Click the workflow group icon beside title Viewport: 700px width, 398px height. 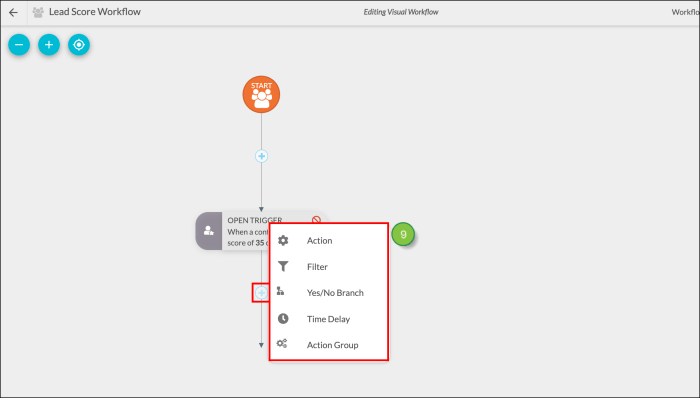pyautogui.click(x=38, y=12)
